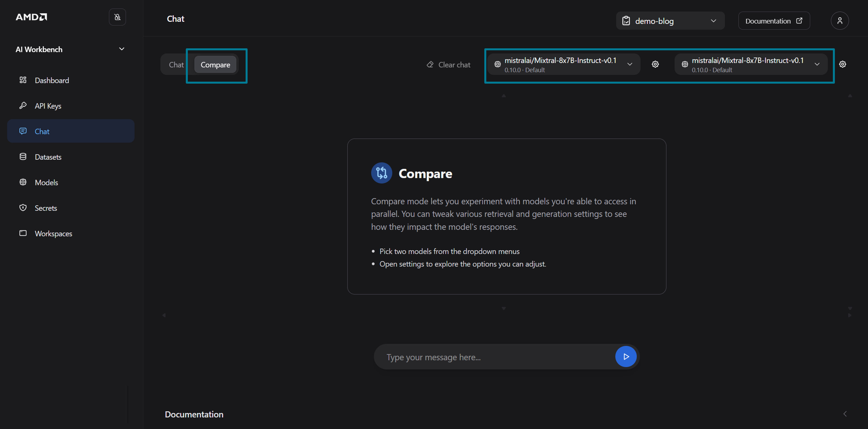Click the API Keys key icon
The width and height of the screenshot is (868, 429).
coord(23,106)
